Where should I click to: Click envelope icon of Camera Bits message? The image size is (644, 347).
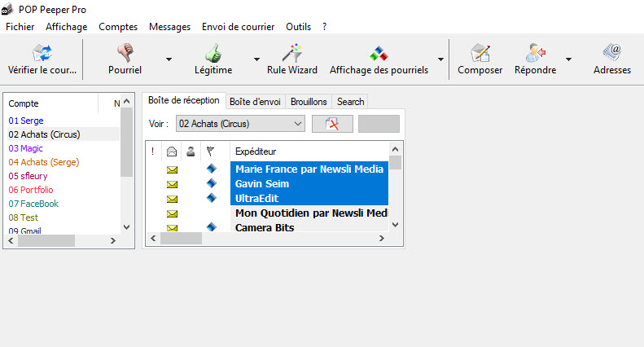[x=172, y=228]
